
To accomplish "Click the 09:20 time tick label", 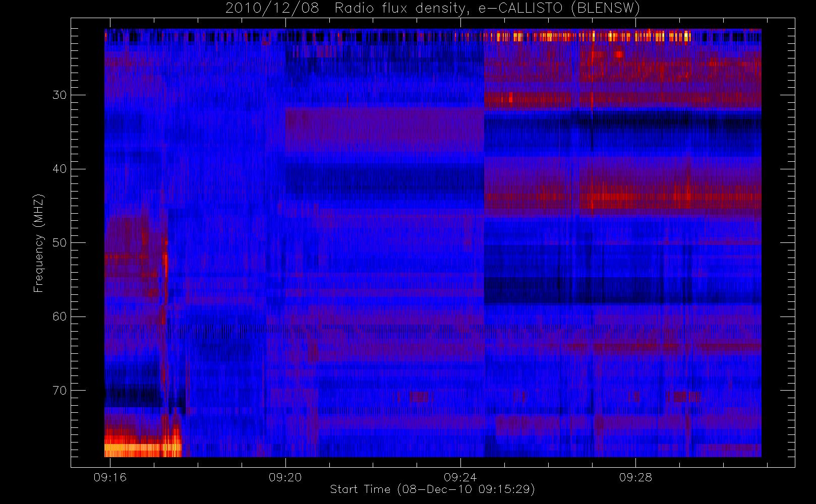I will pyautogui.click(x=285, y=477).
